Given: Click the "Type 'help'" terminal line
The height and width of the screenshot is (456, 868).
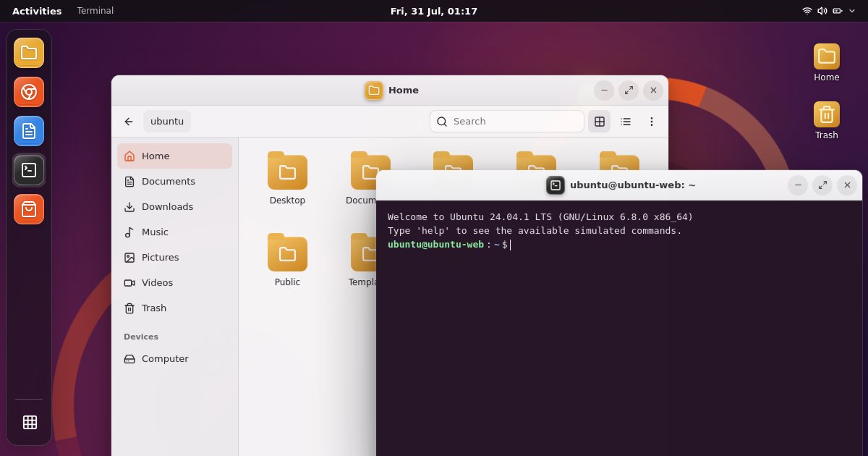Looking at the screenshot, I should pos(535,231).
